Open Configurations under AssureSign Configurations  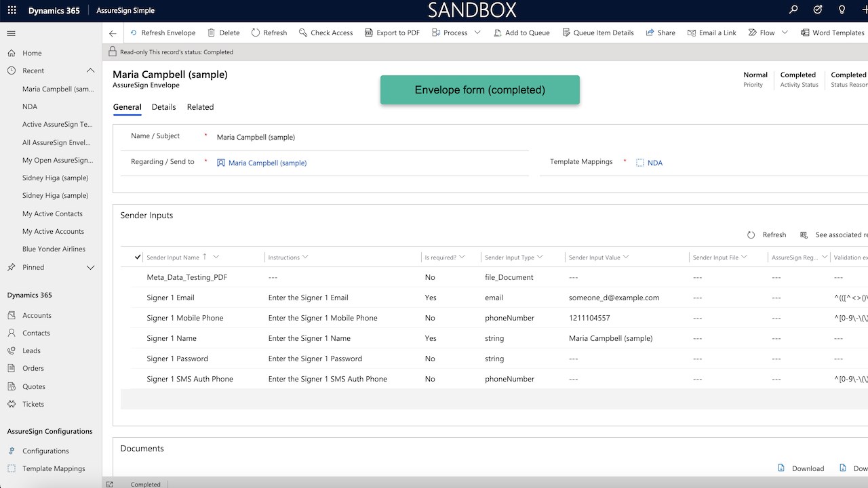[45, 451]
